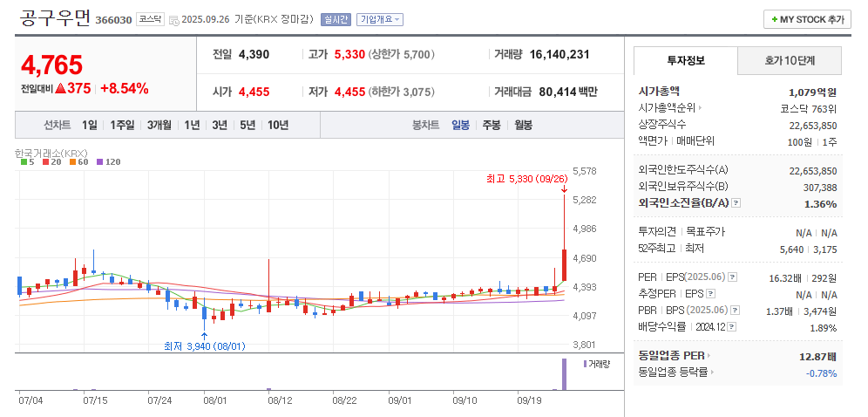Show the 1일 line chart

89,125
